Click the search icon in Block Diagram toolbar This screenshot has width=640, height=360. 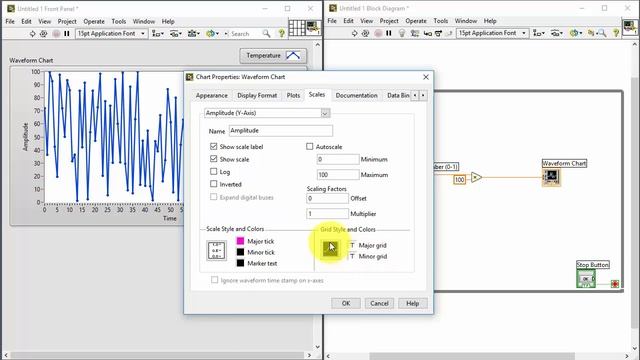pyautogui.click(x=602, y=33)
